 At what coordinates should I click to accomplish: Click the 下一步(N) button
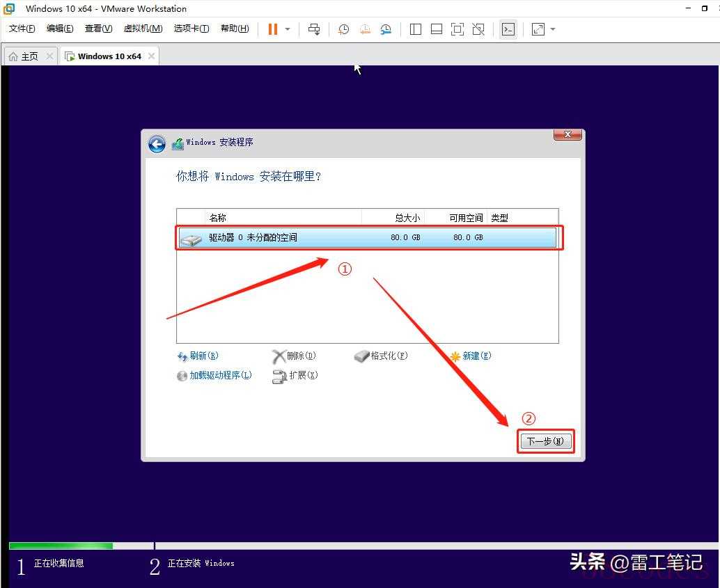[x=546, y=441]
